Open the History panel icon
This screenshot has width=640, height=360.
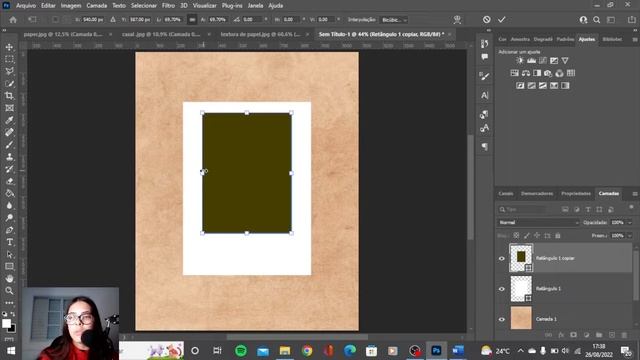tap(484, 44)
